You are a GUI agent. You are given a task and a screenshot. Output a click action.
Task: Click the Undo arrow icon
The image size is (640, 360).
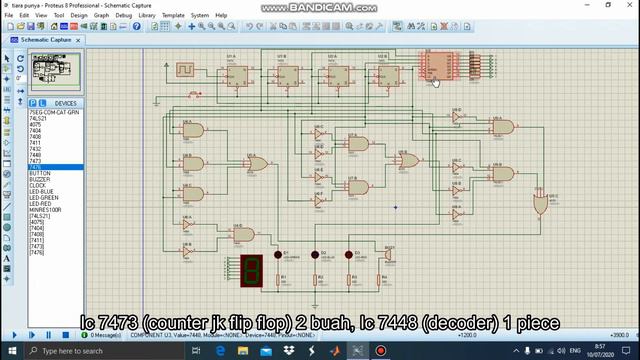(x=249, y=27)
